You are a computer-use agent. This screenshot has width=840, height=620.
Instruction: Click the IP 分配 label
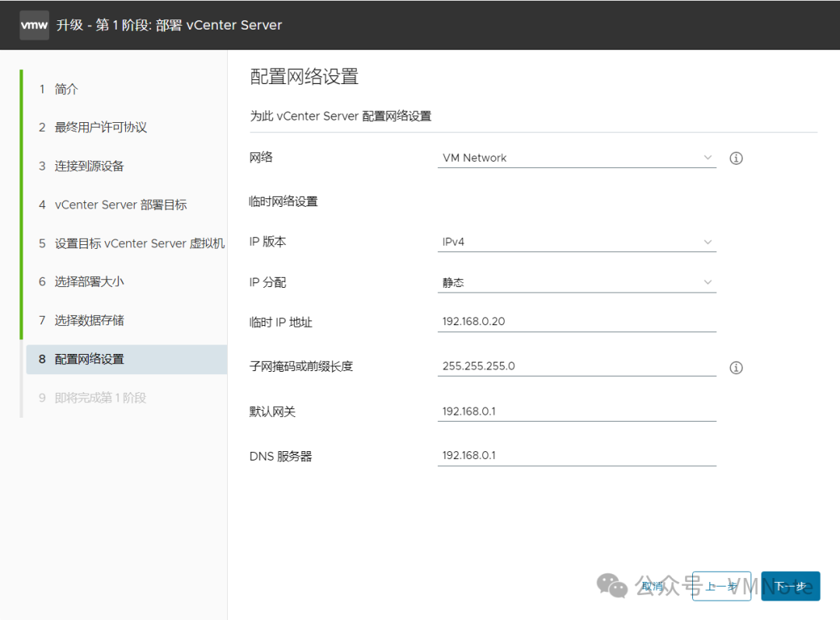pyautogui.click(x=268, y=282)
